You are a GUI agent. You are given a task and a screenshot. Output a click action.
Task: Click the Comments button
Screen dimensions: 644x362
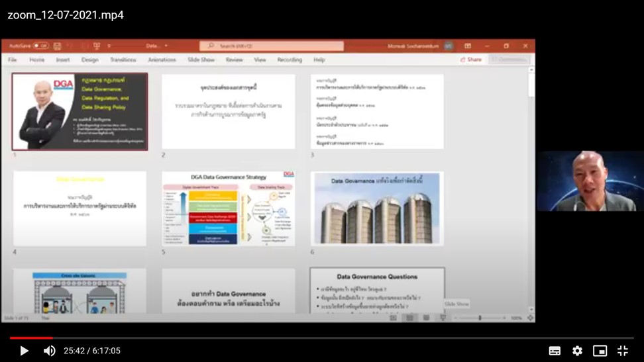click(510, 60)
